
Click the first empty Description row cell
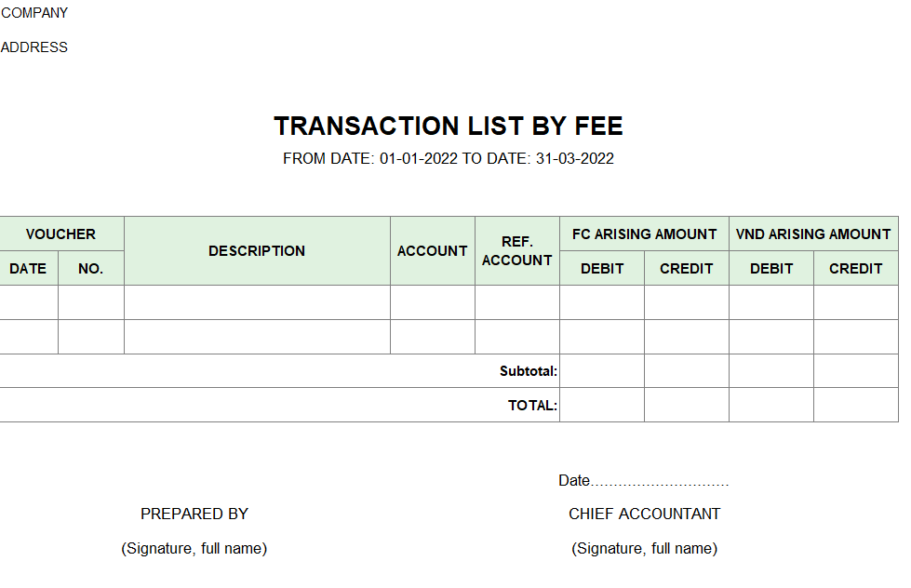[x=257, y=302]
